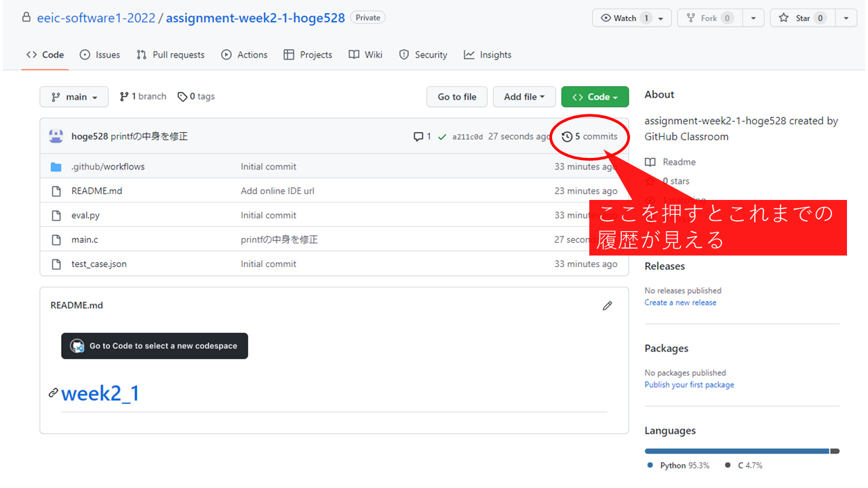The image size is (868, 488).
Task: Click the Python language bar segment
Action: pos(736,451)
